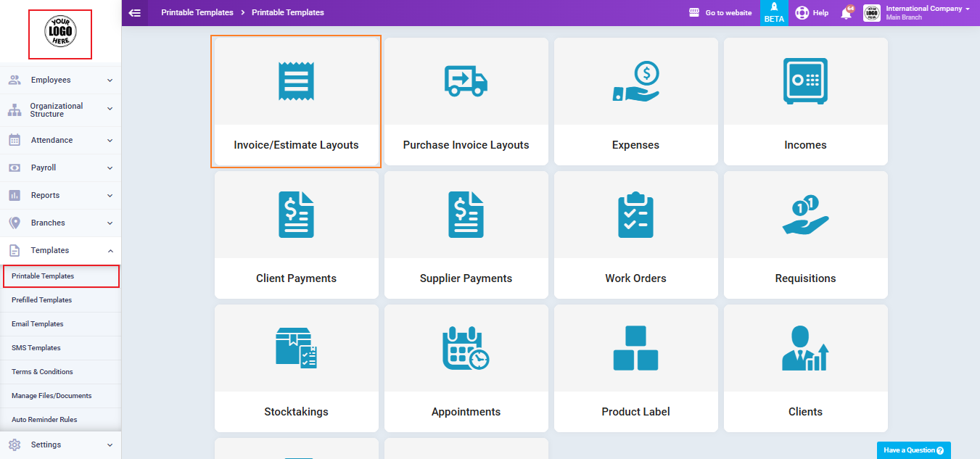The width and height of the screenshot is (980, 459).
Task: Expand the Employees menu chevron
Action: pos(110,80)
